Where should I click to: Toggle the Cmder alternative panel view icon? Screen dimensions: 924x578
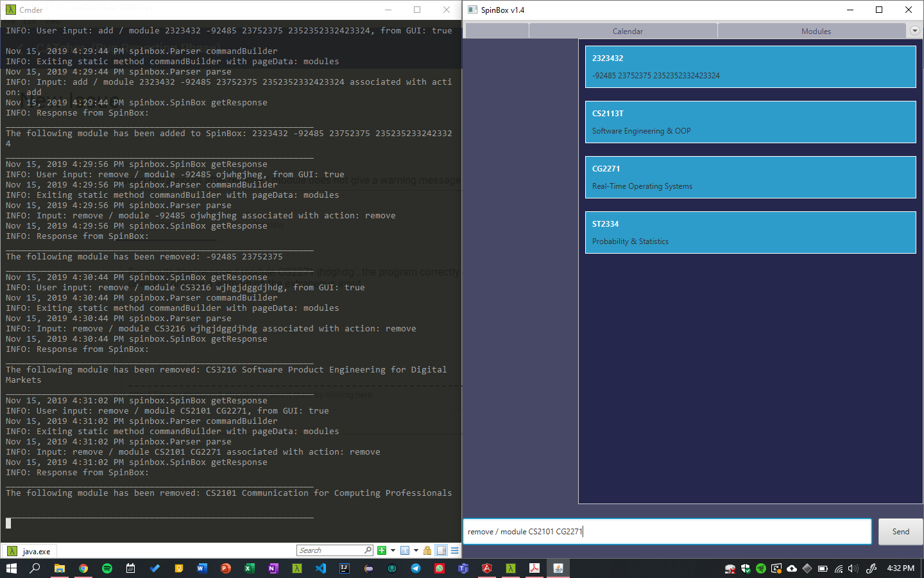[x=441, y=550]
